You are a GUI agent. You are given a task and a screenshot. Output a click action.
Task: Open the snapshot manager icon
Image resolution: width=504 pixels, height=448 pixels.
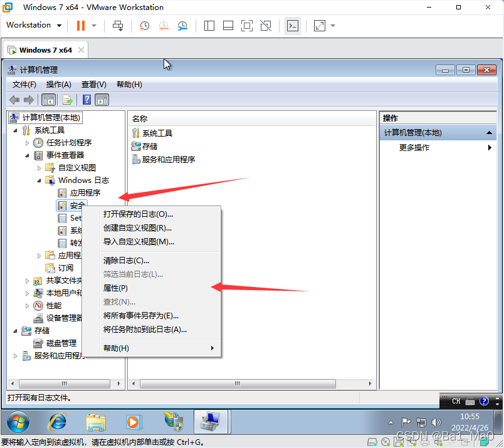click(182, 26)
